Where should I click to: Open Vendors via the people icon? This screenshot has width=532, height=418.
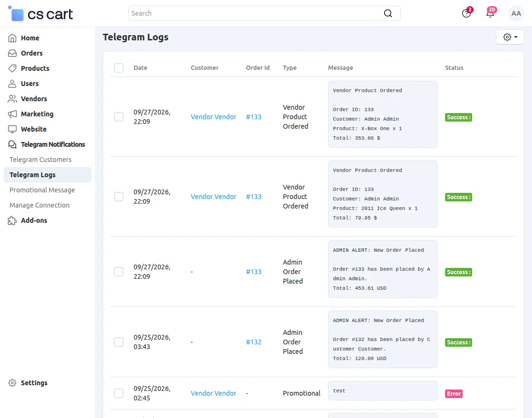[x=12, y=99]
